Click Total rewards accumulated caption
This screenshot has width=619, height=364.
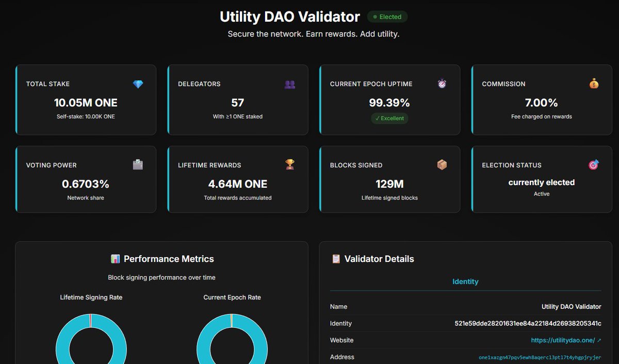click(x=238, y=198)
